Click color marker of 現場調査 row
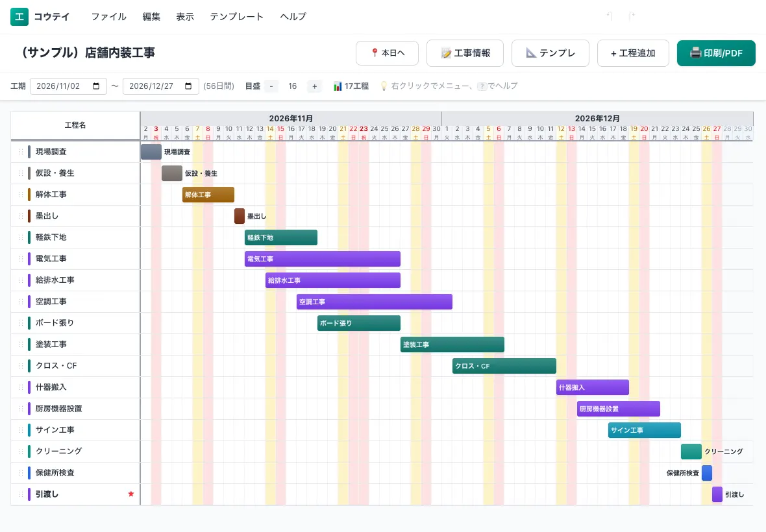Image resolution: width=766 pixels, height=532 pixels. point(29,152)
